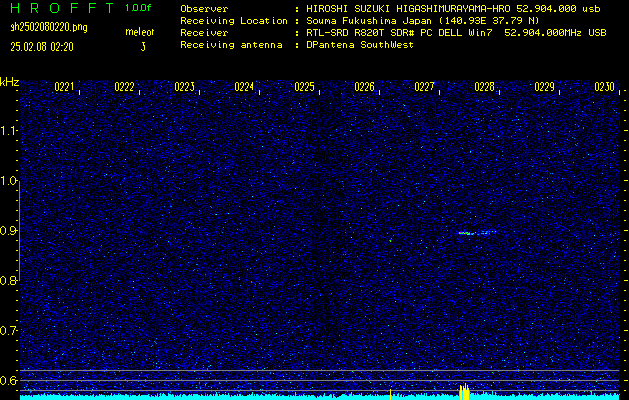Click the 25.02.08 02:20 timestamp
The height and width of the screenshot is (400, 629).
click(x=46, y=46)
